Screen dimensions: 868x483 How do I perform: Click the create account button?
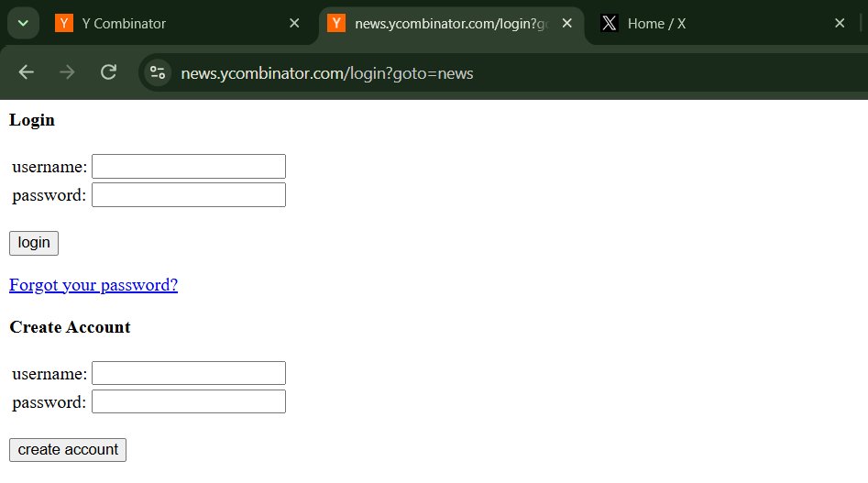68,450
